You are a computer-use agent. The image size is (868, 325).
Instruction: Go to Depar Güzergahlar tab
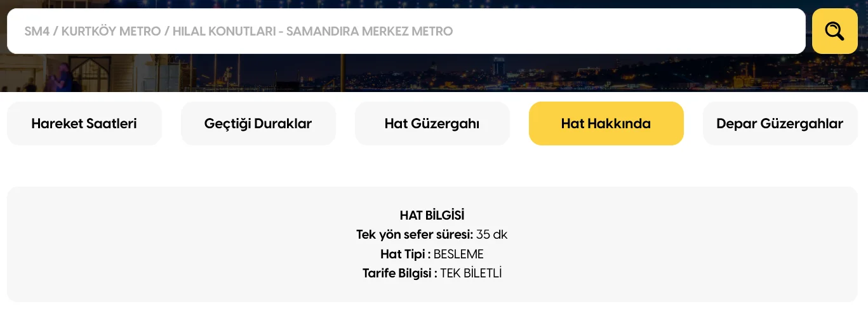point(779,124)
